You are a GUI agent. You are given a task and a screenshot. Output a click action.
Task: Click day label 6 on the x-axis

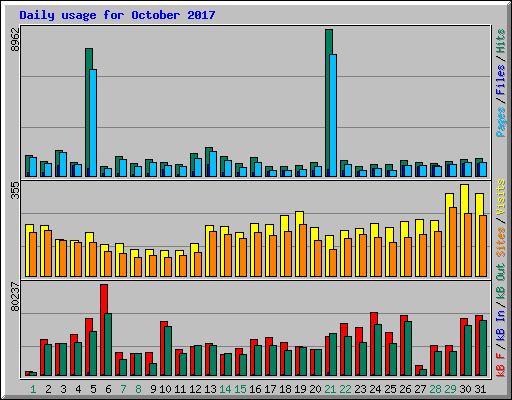tap(108, 389)
